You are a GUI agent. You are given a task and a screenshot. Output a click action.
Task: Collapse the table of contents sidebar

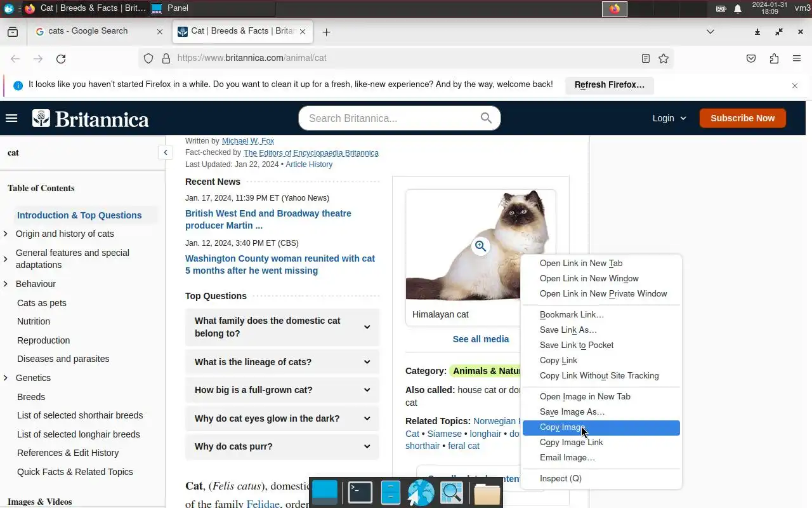pyautogui.click(x=165, y=152)
